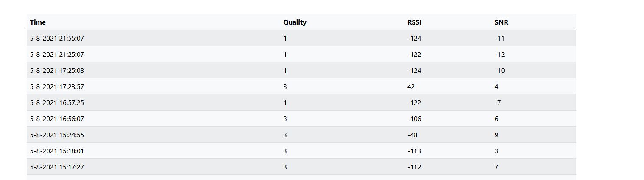This screenshot has height=180, width=644.
Task: Click the RSSI value -48
Action: [x=413, y=135]
